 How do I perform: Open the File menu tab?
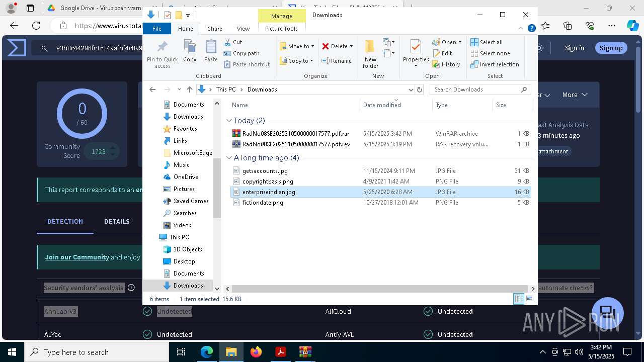point(157,29)
